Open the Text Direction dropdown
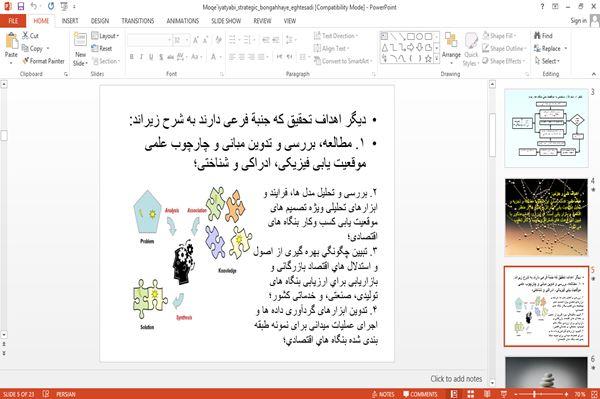Screen dimensions: 600x399 point(336,36)
